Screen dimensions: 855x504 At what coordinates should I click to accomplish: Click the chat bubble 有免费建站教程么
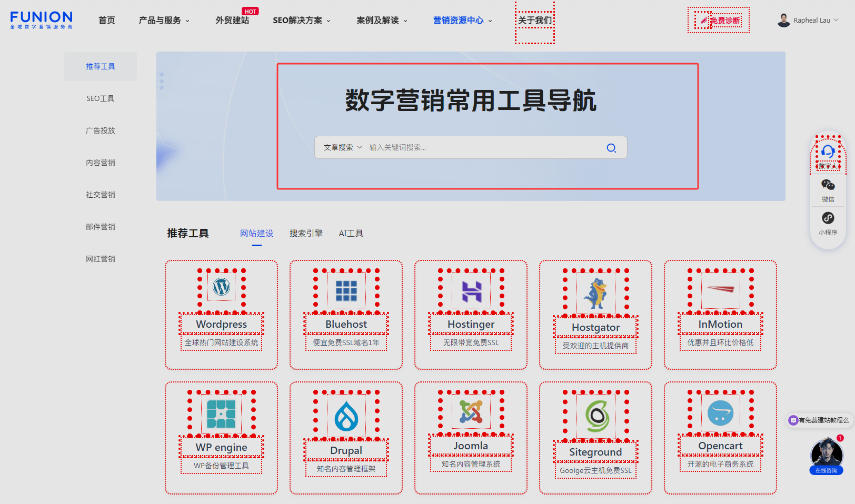[x=819, y=420]
